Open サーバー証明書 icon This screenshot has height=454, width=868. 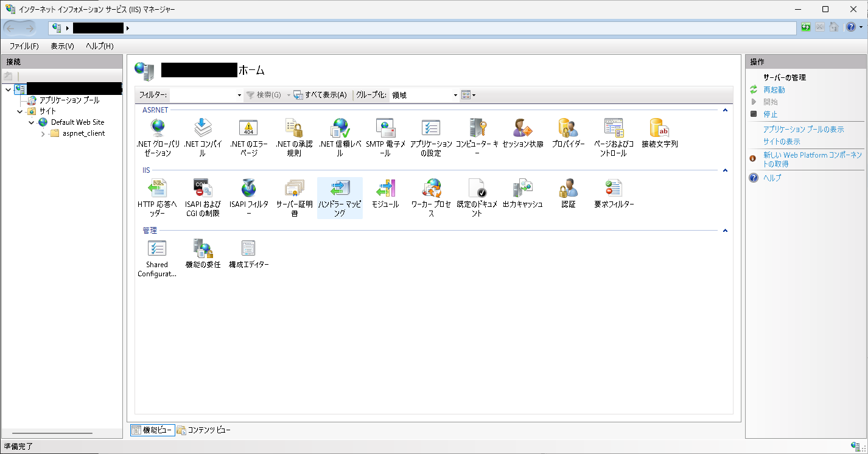coord(294,198)
